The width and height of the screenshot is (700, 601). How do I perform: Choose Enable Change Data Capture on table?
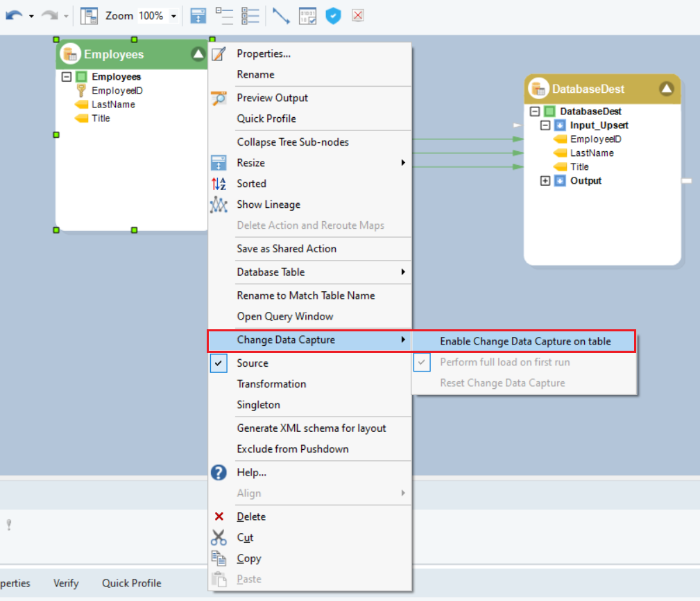click(524, 341)
